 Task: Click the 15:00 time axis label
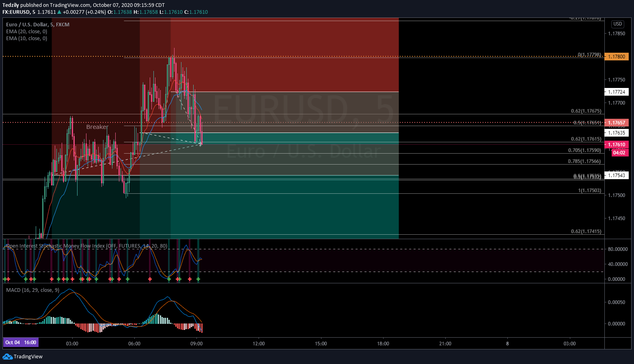[x=321, y=344]
